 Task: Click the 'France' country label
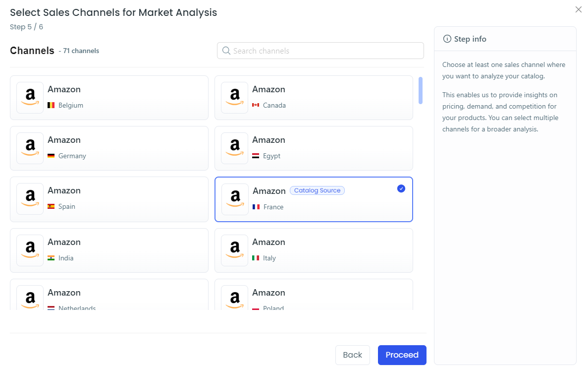273,207
